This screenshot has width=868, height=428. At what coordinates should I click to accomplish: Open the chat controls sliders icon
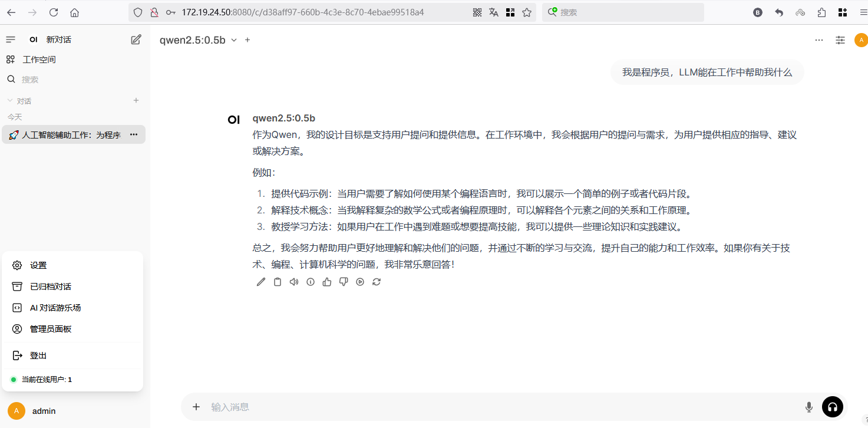click(x=840, y=40)
